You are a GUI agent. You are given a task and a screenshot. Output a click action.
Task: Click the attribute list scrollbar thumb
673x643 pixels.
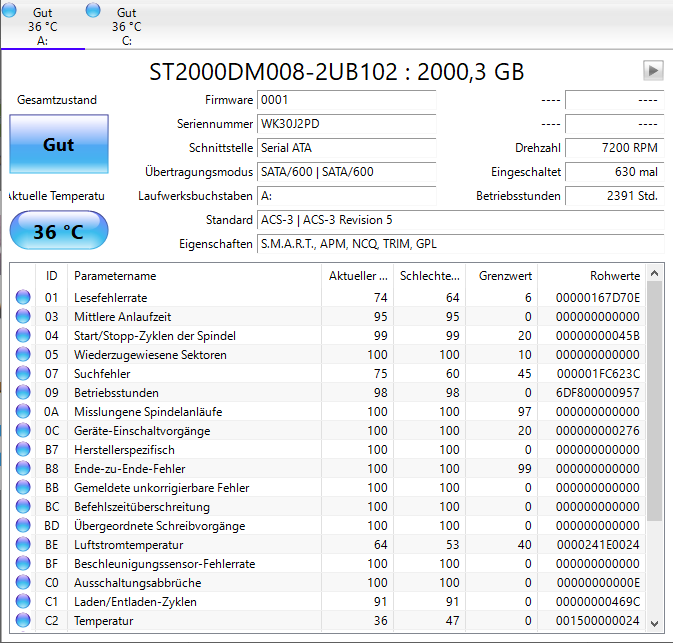[x=654, y=401]
